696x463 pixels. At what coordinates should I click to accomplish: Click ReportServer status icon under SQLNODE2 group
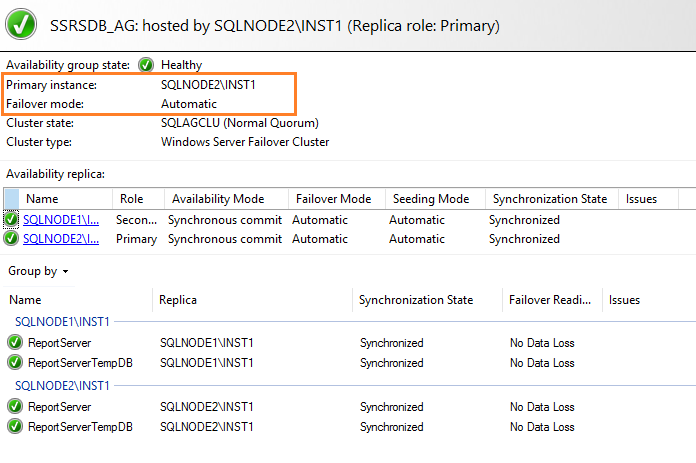coord(15,407)
